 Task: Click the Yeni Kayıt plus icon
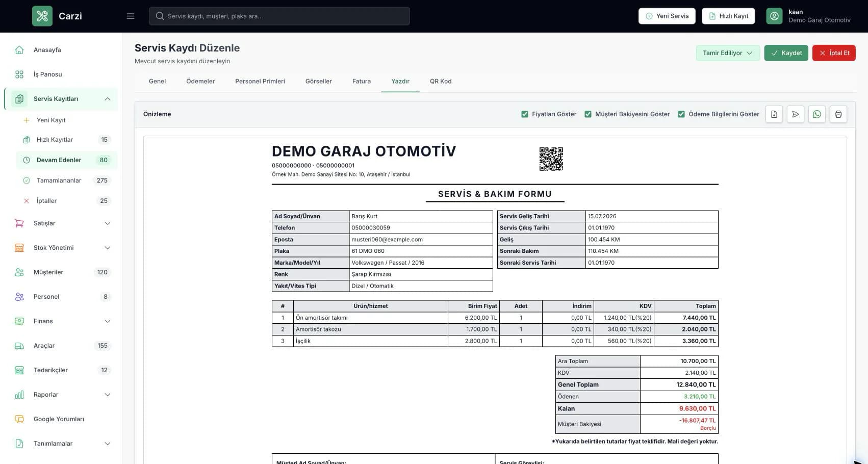(x=27, y=120)
